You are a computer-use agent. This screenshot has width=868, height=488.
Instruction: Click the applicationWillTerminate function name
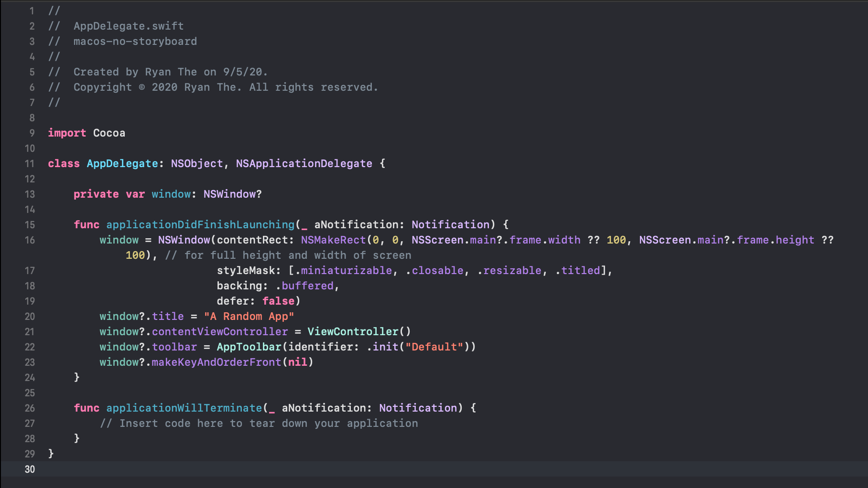click(x=184, y=408)
